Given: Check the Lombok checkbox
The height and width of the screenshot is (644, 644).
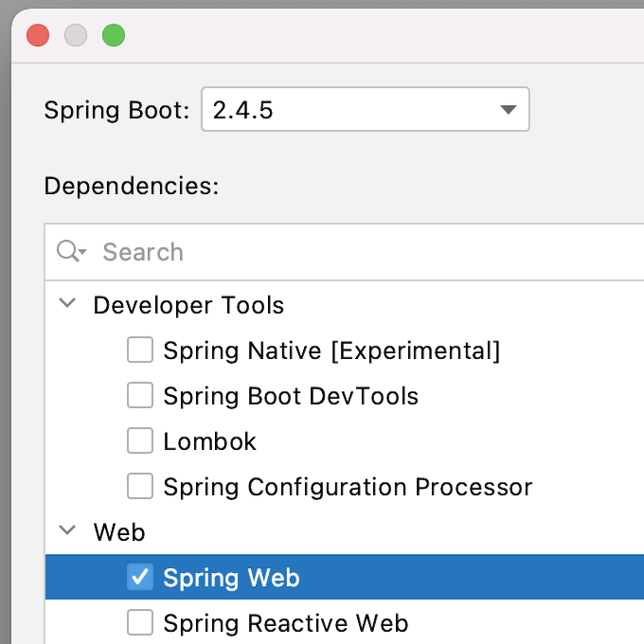Looking at the screenshot, I should tap(140, 441).
